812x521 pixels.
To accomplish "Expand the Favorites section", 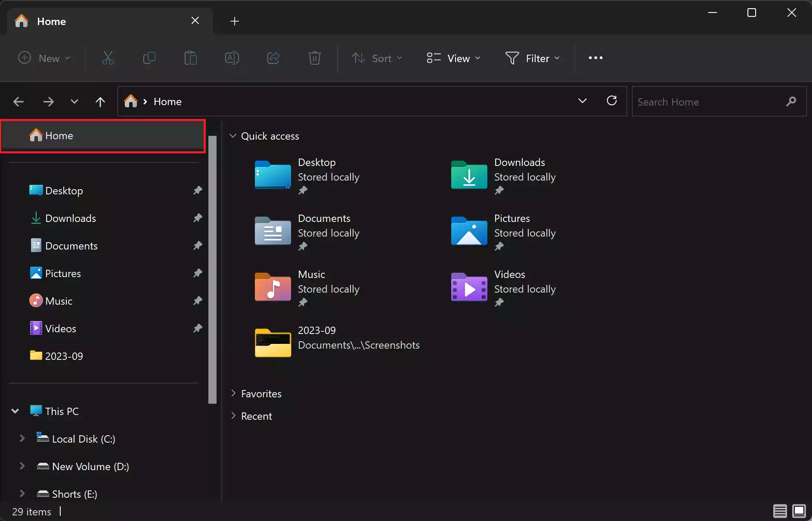I will click(233, 393).
